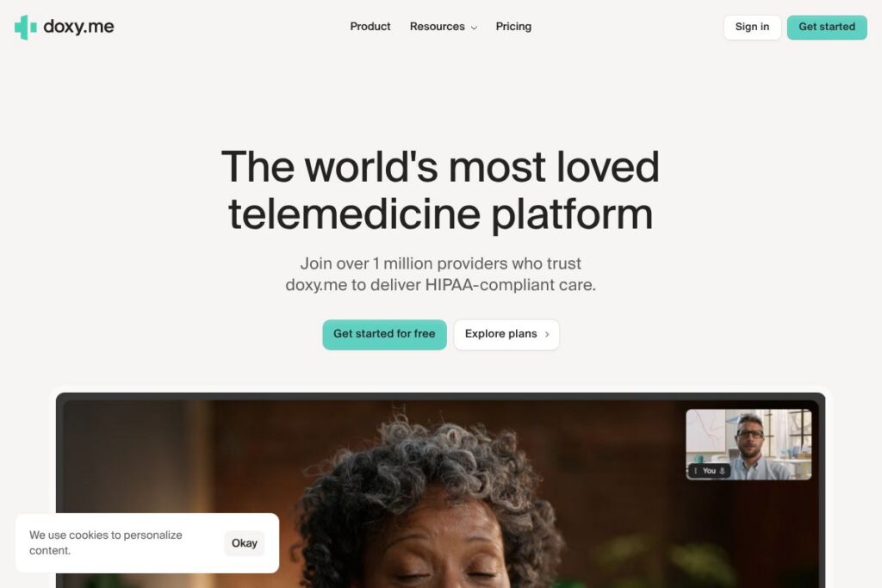
Task: Click the "The world's most loved" headline
Action: 440,167
